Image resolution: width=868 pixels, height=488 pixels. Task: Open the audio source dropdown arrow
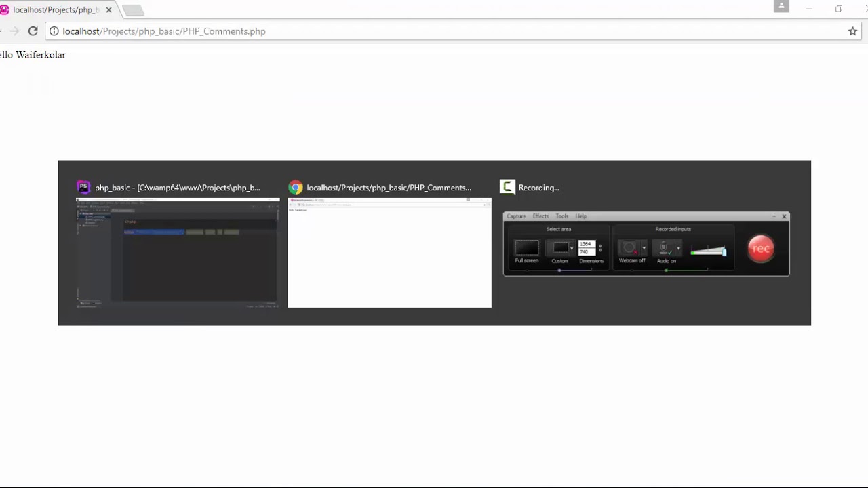click(678, 248)
